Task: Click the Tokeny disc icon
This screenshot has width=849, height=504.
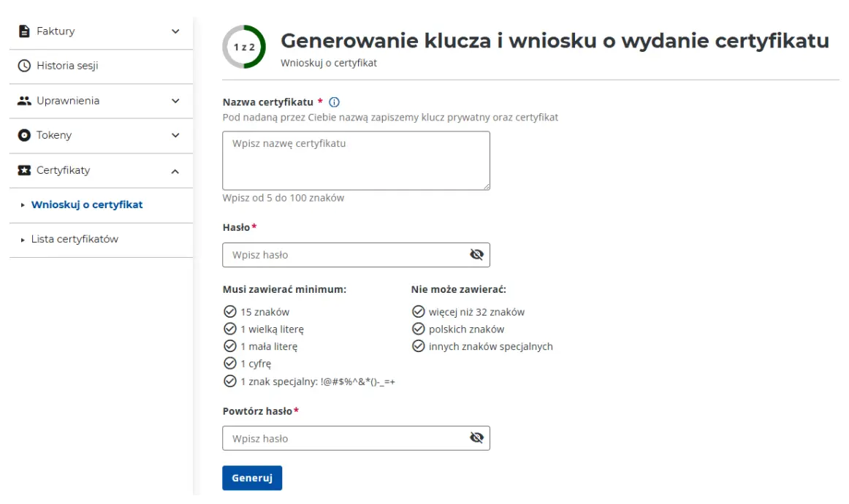Action: pos(24,135)
